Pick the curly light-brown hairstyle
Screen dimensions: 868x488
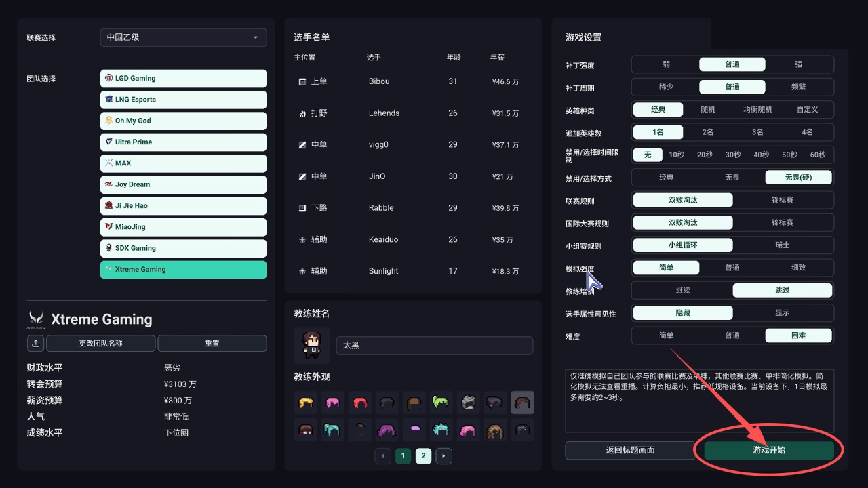[496, 430]
